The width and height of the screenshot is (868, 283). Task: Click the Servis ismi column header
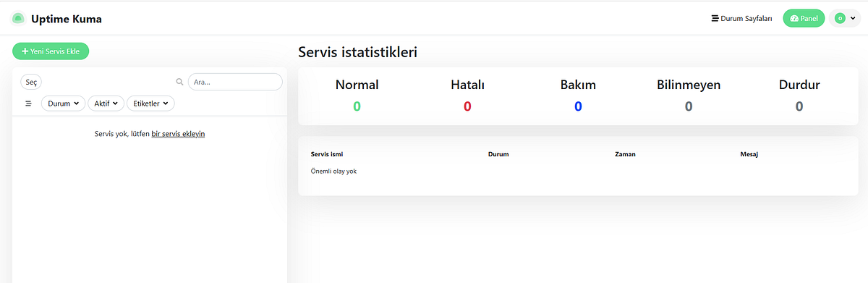coord(327,154)
